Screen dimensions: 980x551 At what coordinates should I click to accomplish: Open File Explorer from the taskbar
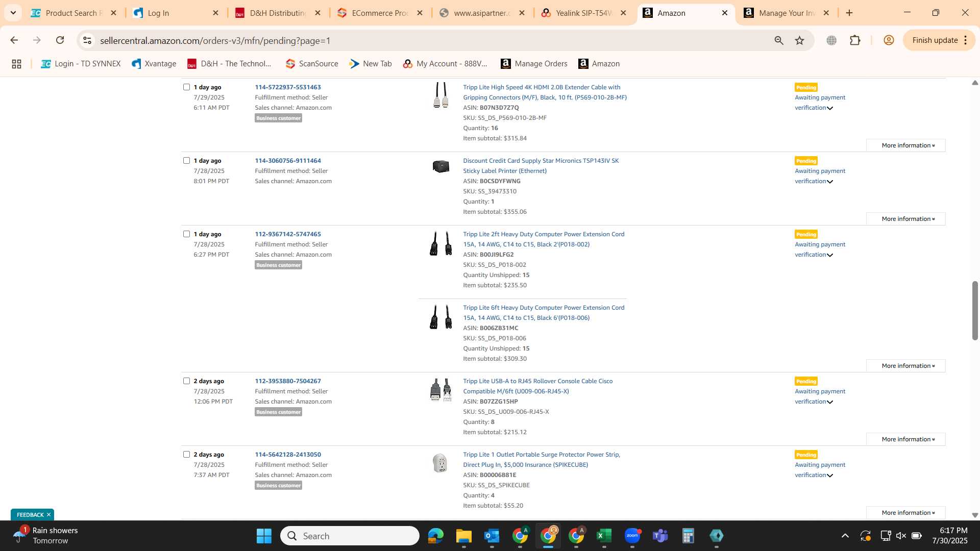[463, 536]
